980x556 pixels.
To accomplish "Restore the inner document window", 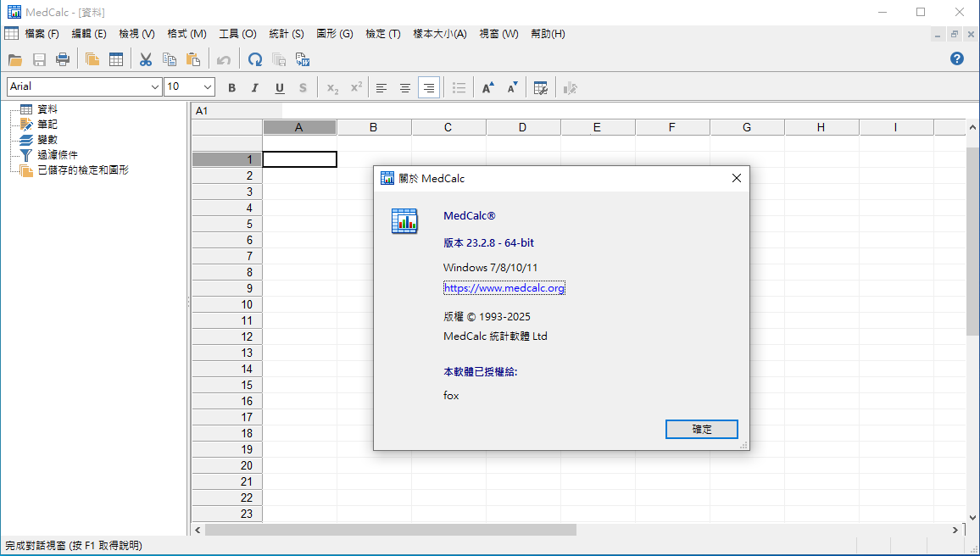I will (955, 35).
